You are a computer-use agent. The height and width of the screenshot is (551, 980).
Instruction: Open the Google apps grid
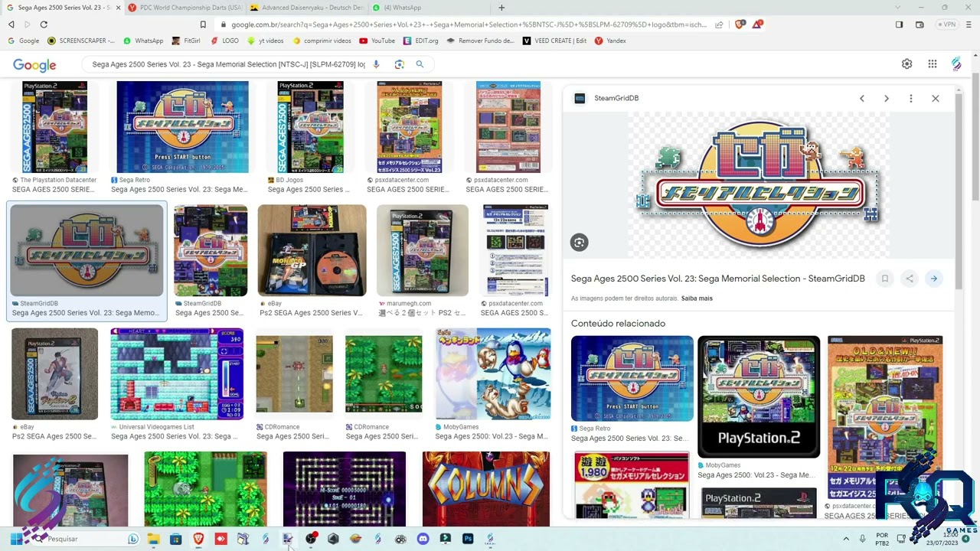point(933,64)
